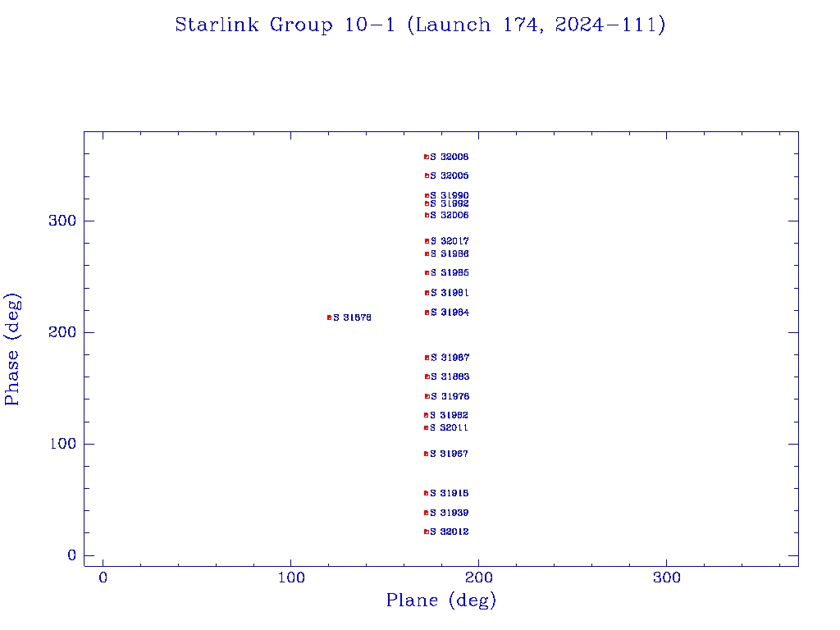Image resolution: width=840 pixels, height=630 pixels.
Task: Click the S 31976 text label
Action: click(x=450, y=396)
